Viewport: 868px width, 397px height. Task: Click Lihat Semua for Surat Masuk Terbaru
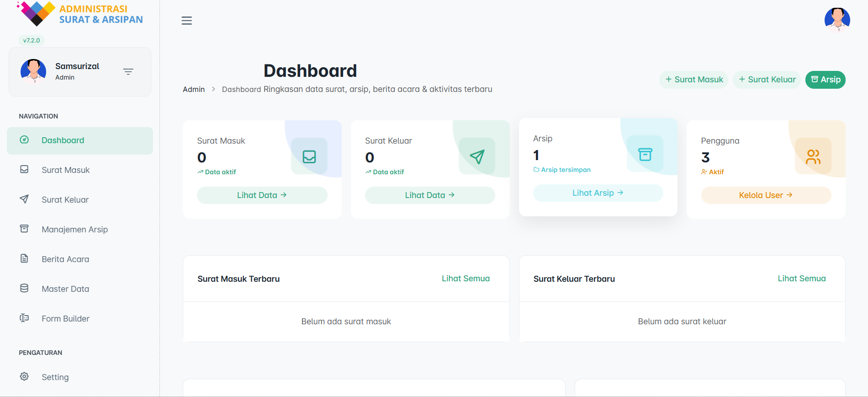coord(466,279)
